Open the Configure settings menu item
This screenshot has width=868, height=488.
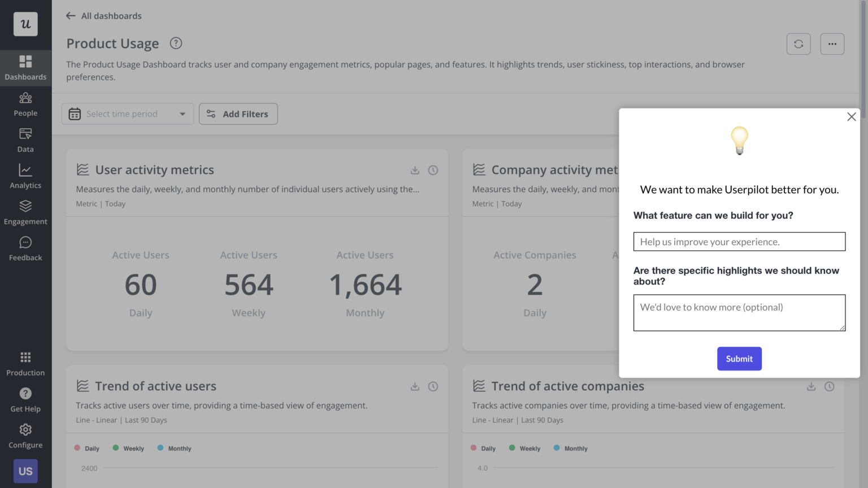(x=25, y=435)
